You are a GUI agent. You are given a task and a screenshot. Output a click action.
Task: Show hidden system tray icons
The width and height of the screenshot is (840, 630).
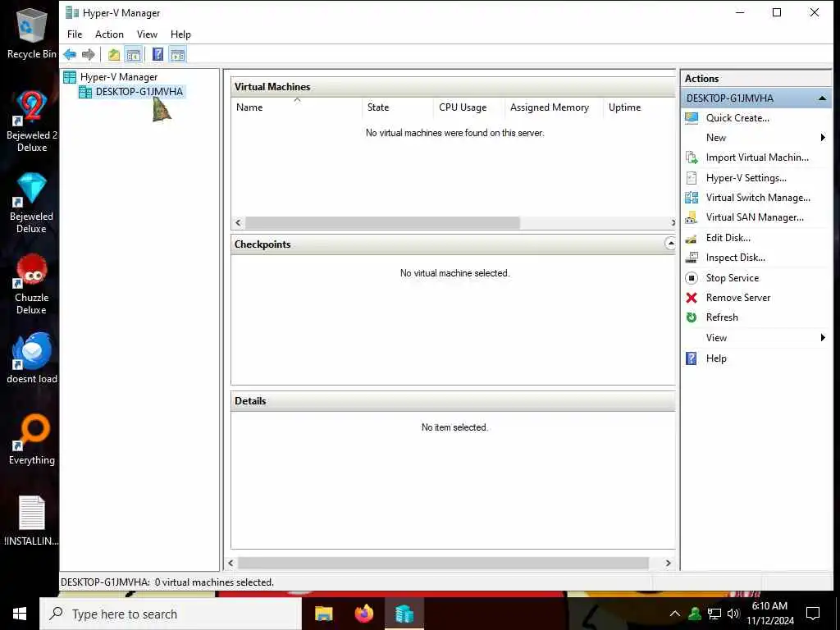tap(675, 614)
